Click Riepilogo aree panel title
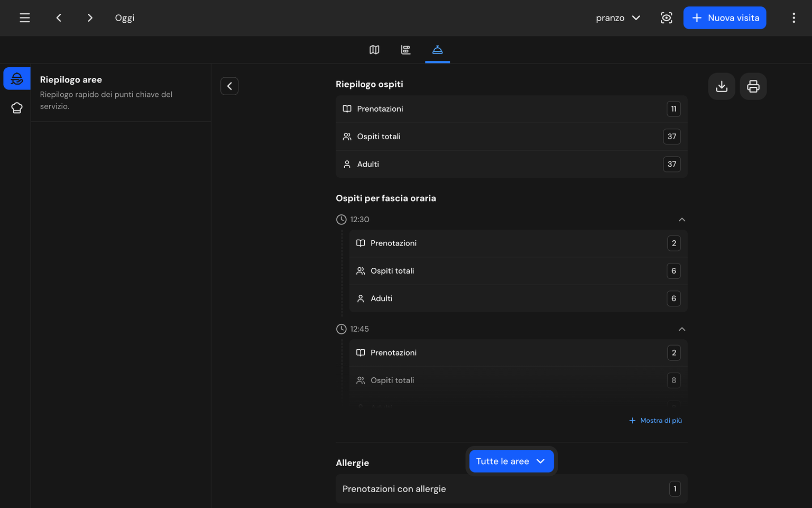812x508 pixels. [x=71, y=80]
